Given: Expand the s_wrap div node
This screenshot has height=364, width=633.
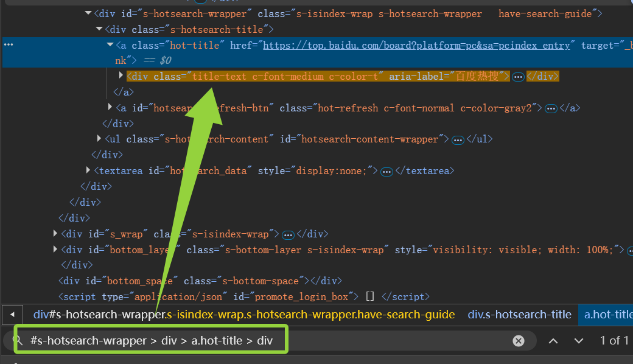Looking at the screenshot, I should [55, 233].
